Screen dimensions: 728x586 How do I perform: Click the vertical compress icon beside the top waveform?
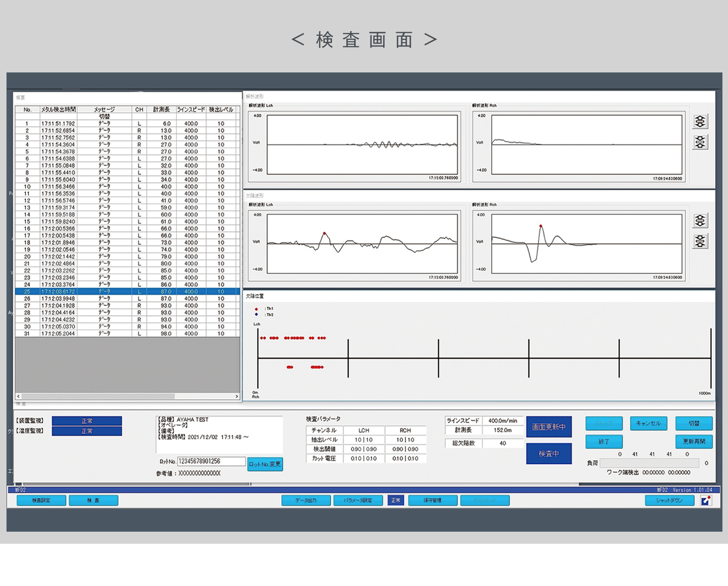(x=700, y=142)
